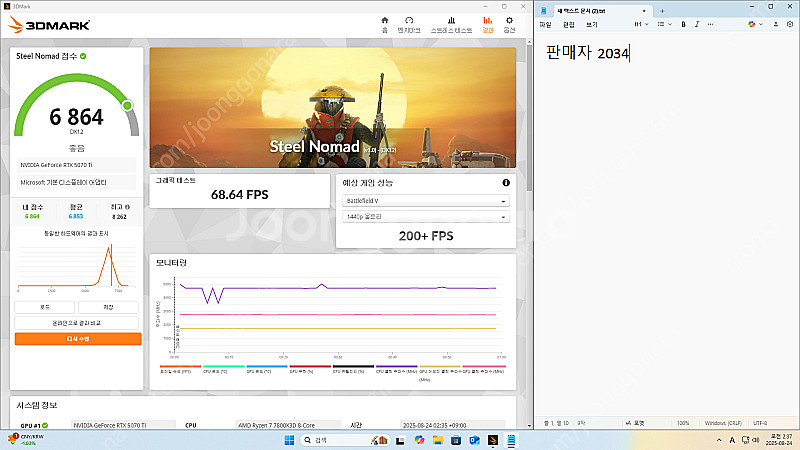Screen dimensions: 800x450
Task: Click UTF-8 encoding in Notepad status bar
Action: [760, 423]
